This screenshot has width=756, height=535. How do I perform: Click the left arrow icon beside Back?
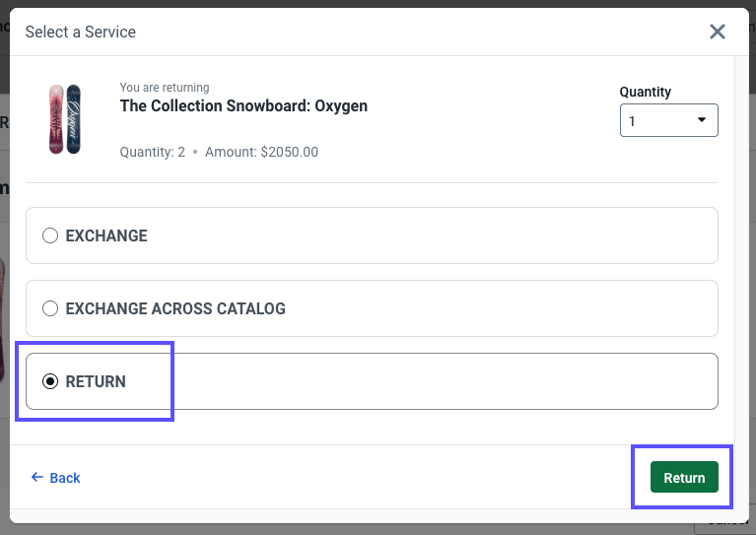(37, 477)
